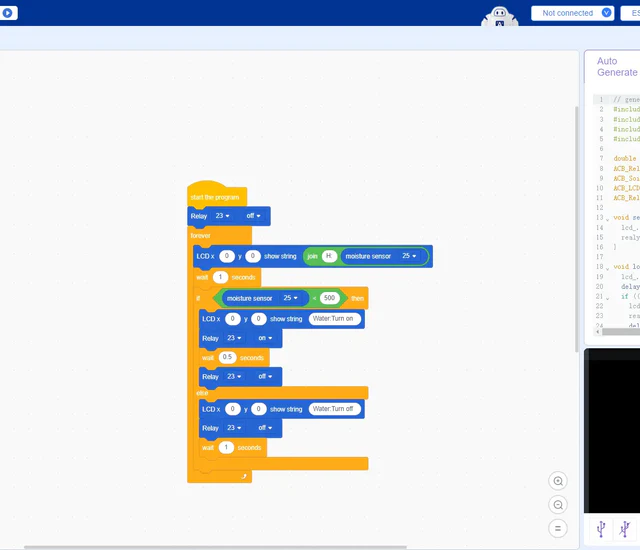Open off dropdown on the top Relay block

click(253, 216)
